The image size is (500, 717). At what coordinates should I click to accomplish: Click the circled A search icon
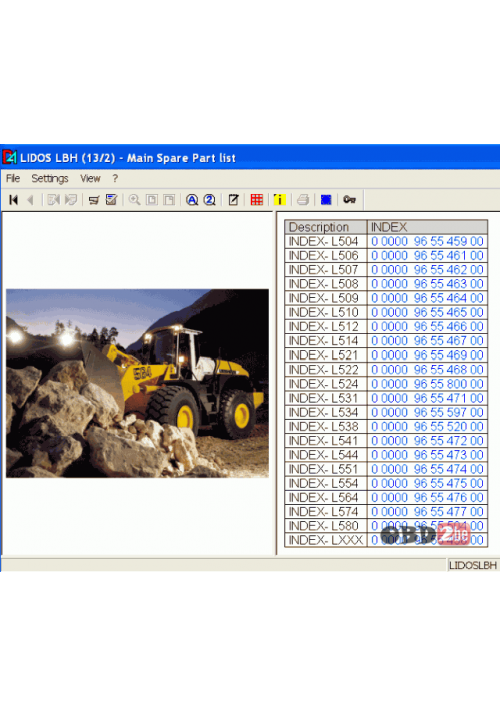click(x=192, y=200)
